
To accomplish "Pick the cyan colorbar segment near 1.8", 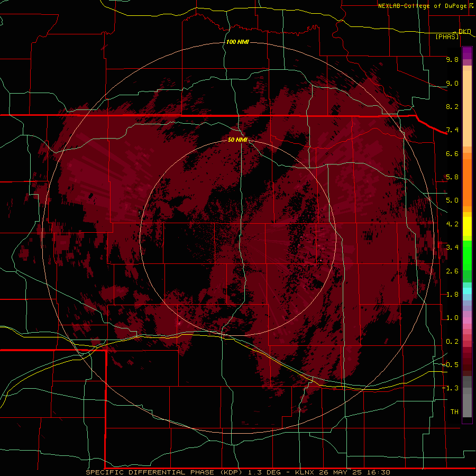I will click(x=467, y=291).
